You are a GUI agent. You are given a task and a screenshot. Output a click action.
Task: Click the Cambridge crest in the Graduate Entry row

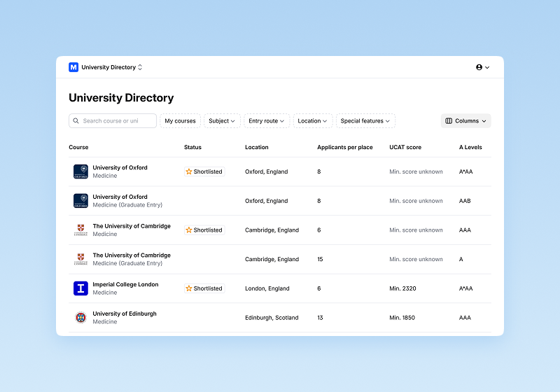[x=80, y=259]
